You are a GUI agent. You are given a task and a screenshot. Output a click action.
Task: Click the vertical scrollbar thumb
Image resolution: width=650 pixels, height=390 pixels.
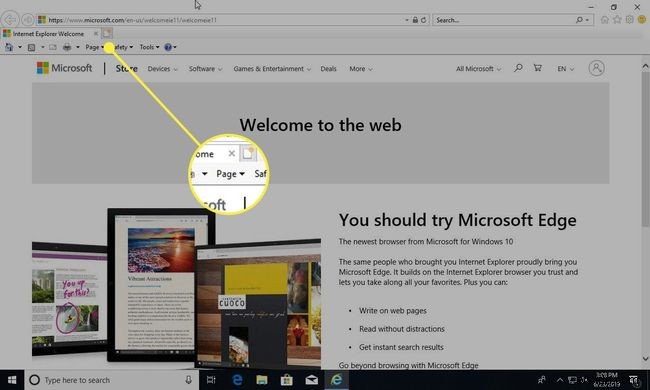click(645, 148)
